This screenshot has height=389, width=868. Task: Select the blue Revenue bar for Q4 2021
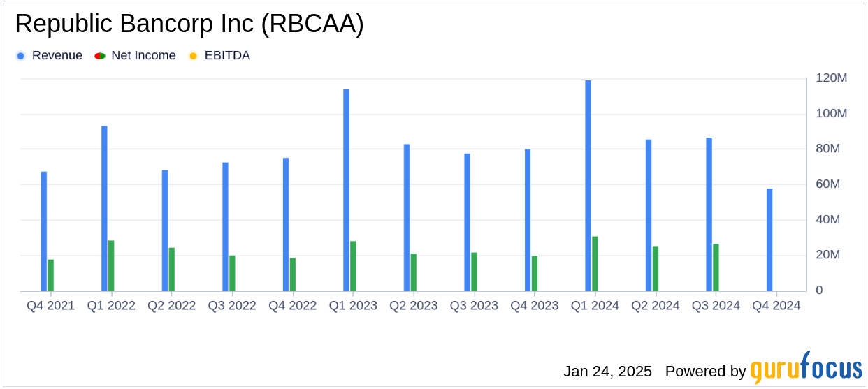point(44,231)
